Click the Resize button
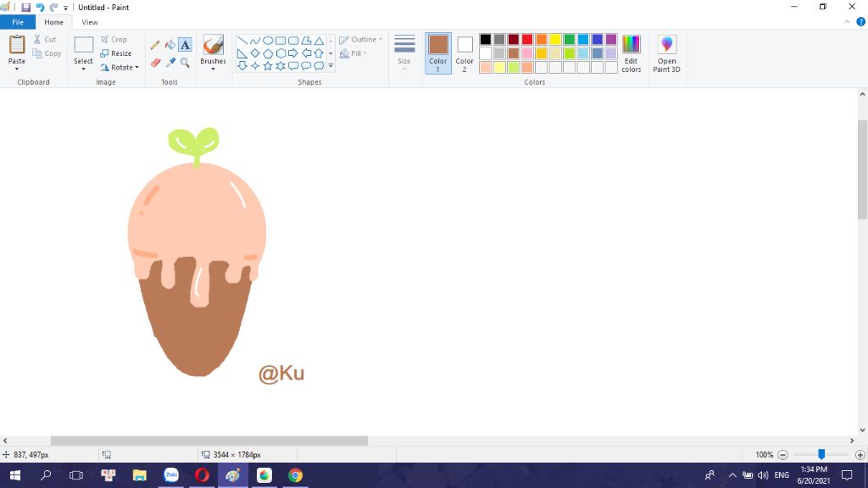868x488 pixels. (115, 53)
